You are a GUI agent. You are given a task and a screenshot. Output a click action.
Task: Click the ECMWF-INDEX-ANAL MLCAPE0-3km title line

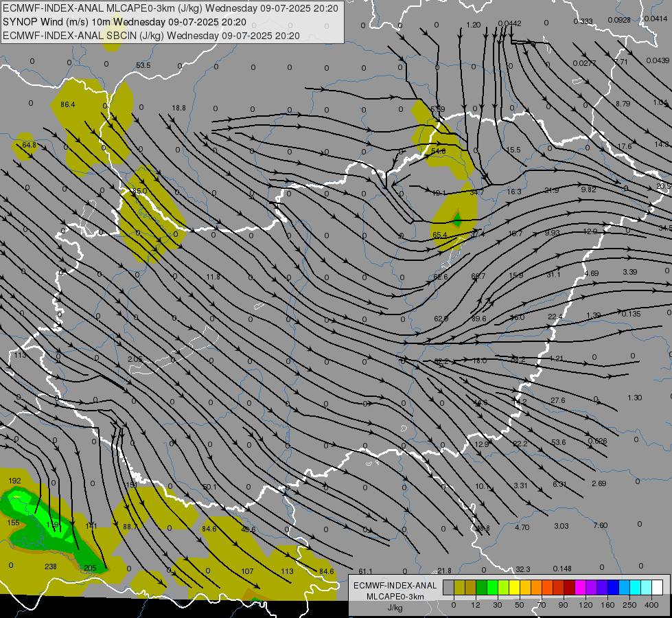(x=170, y=8)
